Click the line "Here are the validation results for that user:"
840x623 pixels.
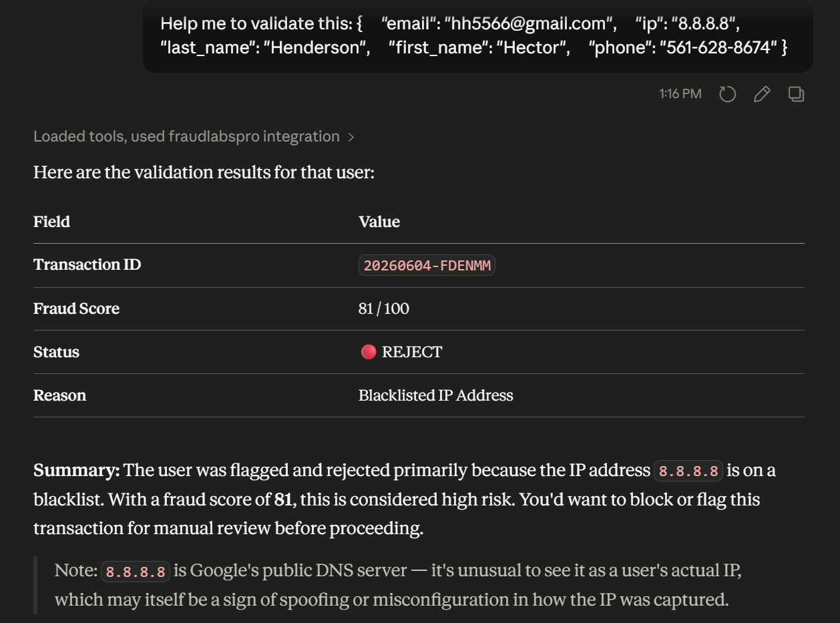click(204, 173)
